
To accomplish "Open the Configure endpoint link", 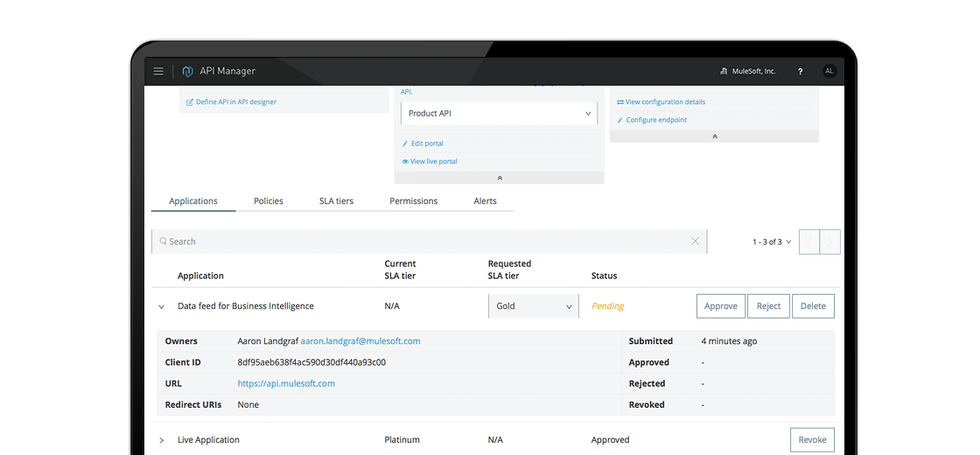I will click(656, 120).
